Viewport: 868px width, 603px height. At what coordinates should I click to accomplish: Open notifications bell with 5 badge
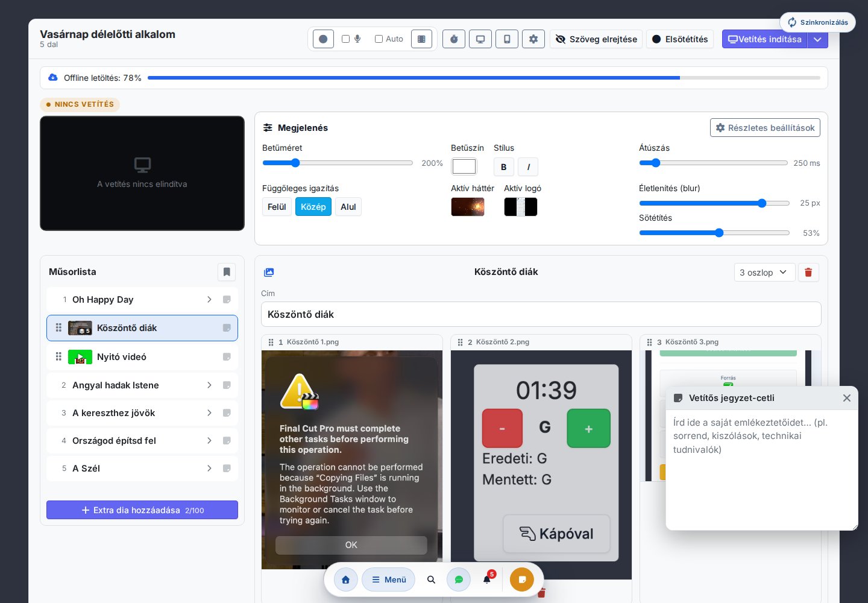[487, 579]
